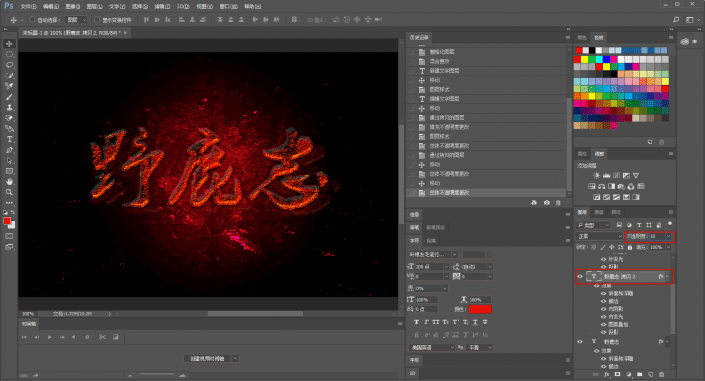
Task: Choose the Hand tool
Action: 9,182
